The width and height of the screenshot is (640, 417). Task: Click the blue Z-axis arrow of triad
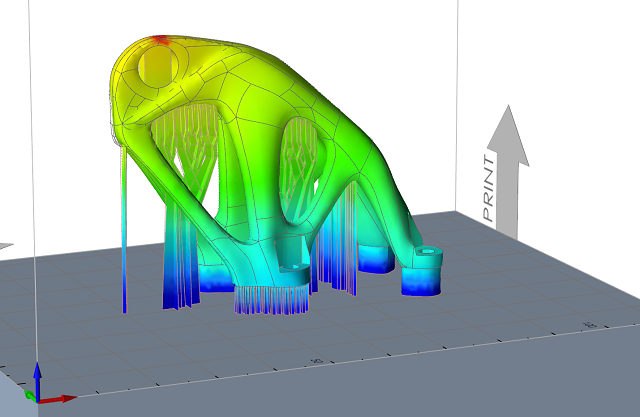37,376
